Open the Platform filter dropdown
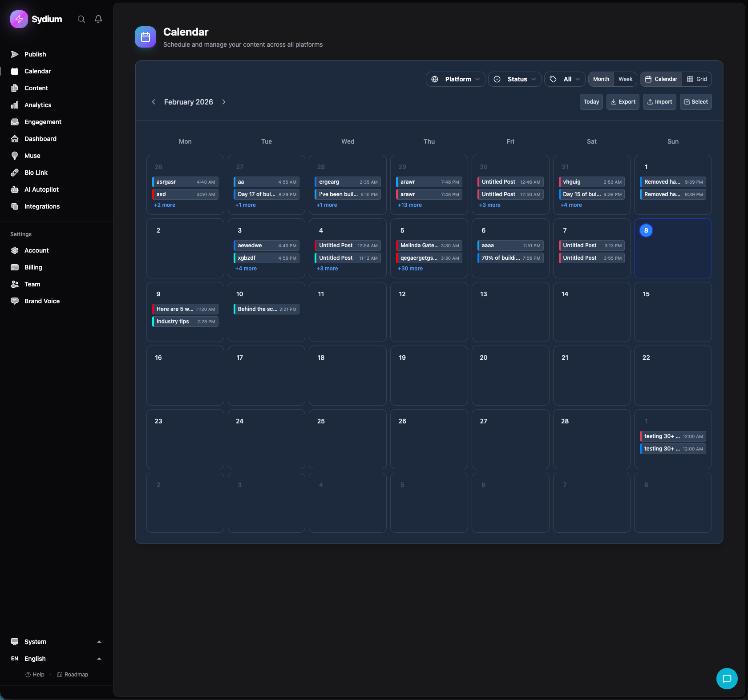 point(455,79)
